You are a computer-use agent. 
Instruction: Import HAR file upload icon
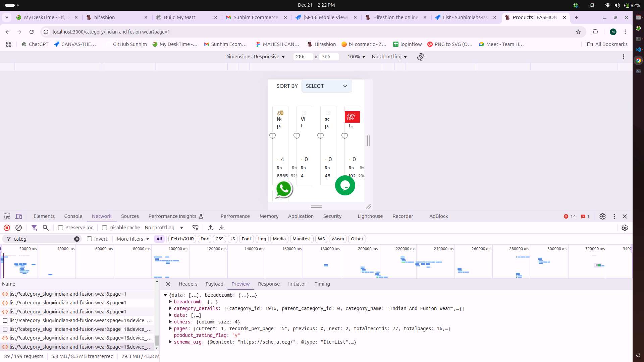click(210, 228)
